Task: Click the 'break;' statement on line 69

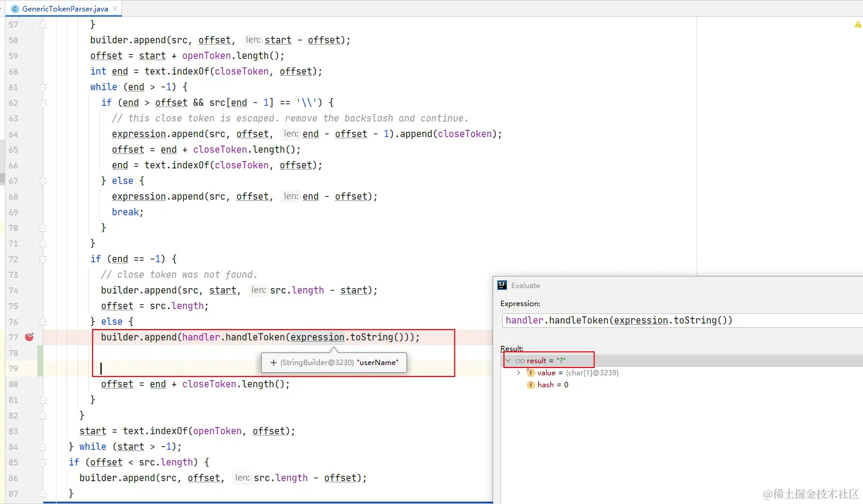Action: [x=128, y=212]
